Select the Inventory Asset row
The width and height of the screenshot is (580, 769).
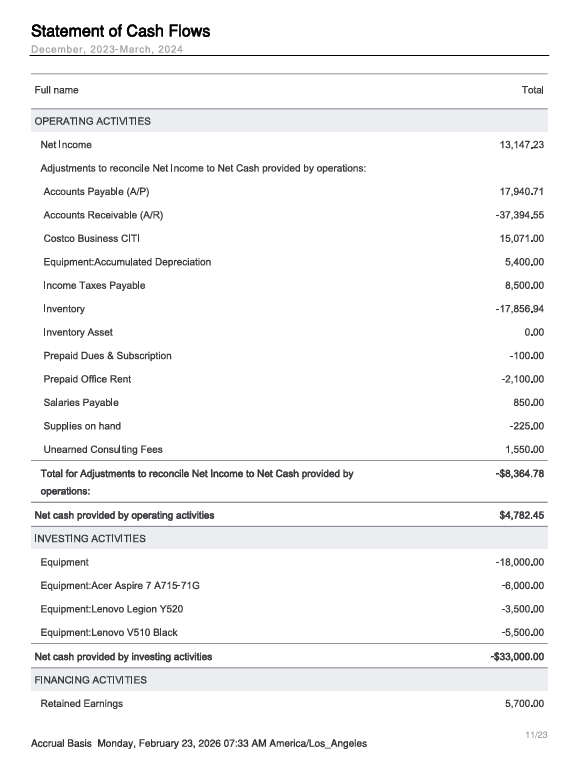coord(289,332)
